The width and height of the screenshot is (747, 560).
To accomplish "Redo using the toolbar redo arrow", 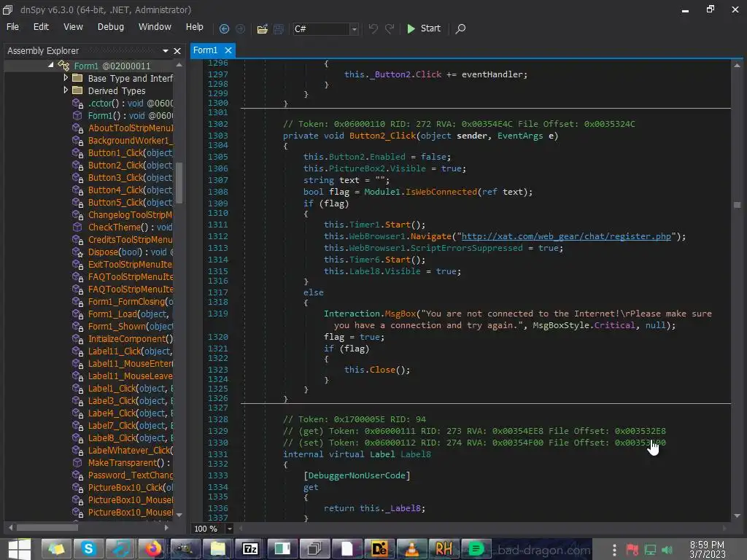I will tap(390, 28).
